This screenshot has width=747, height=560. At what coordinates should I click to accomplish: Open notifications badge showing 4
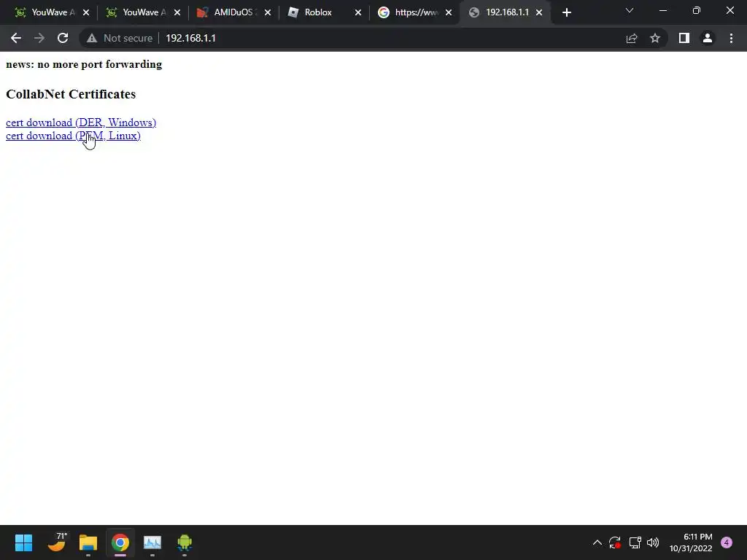tap(727, 542)
